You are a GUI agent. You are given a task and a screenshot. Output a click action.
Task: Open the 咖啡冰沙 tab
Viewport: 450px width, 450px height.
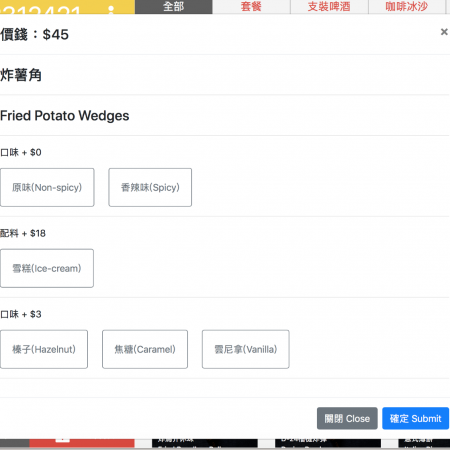(x=407, y=7)
